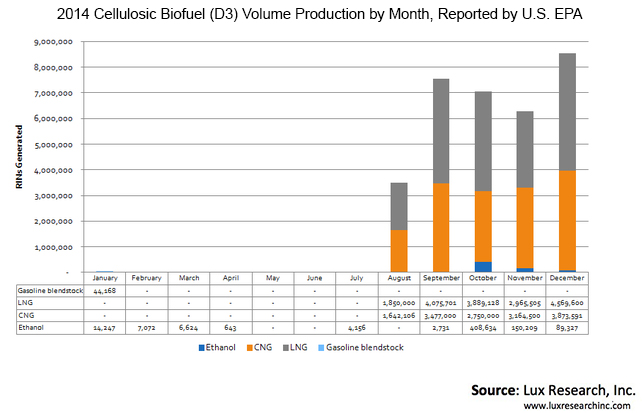Click the orange CNG segment of November bar

(525, 228)
